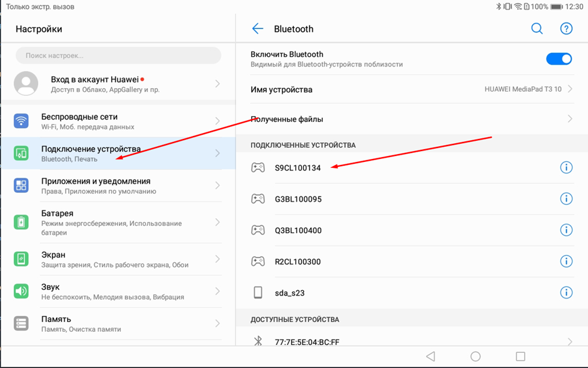This screenshot has height=368, width=588.
Task: Open info for device S9CL100134
Action: 566,167
